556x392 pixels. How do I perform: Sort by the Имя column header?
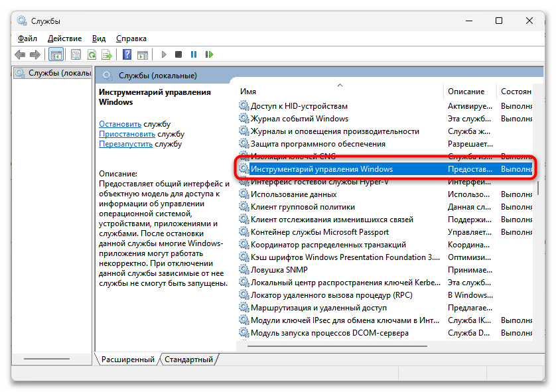[340, 92]
